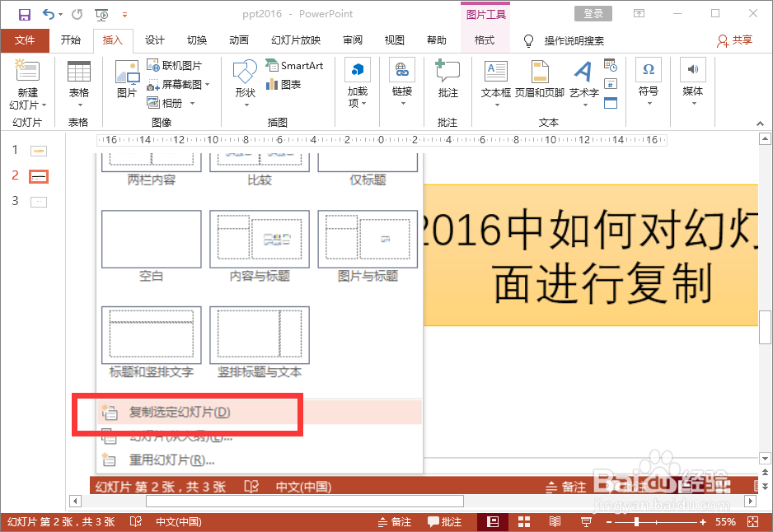Insert a 文本框 text box
Viewport: 773px width, 532px height.
coord(496,84)
